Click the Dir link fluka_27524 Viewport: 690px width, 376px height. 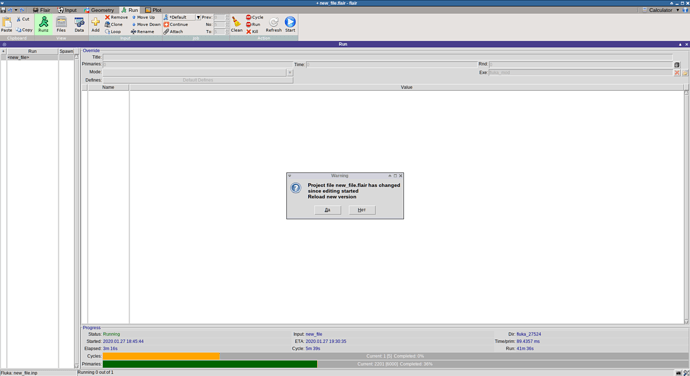pos(529,334)
